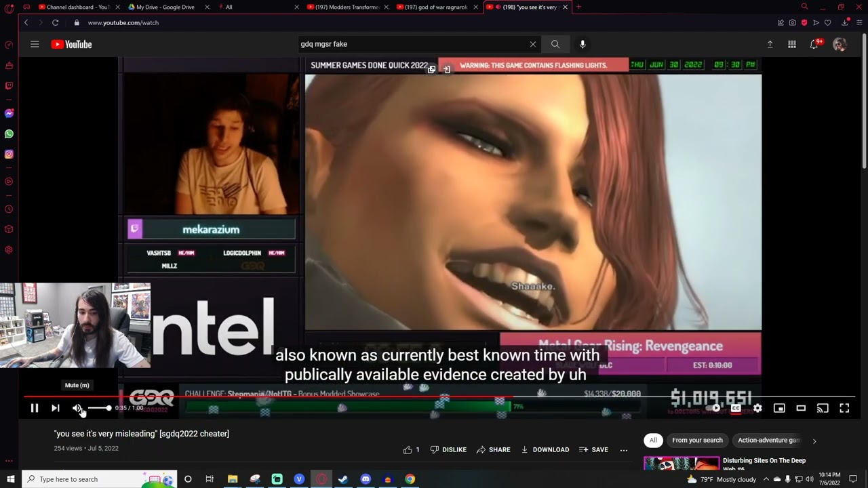
Task: Skip to next video
Action: 56,408
